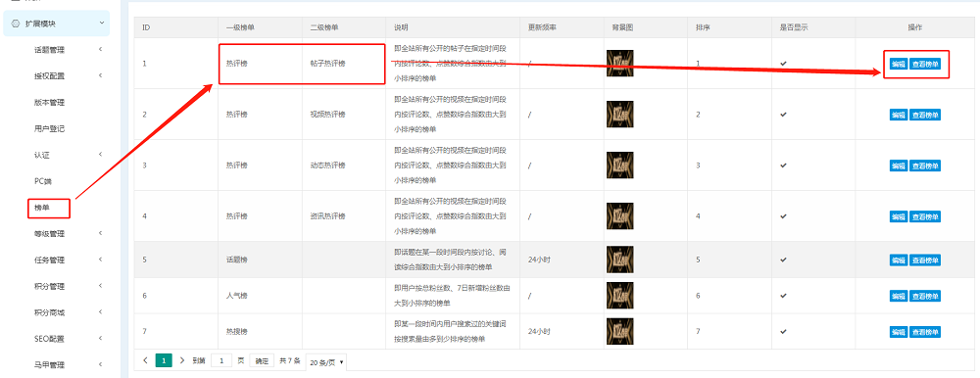Click the checkmark display icon for row 1
The image size is (980, 378).
(x=783, y=63)
